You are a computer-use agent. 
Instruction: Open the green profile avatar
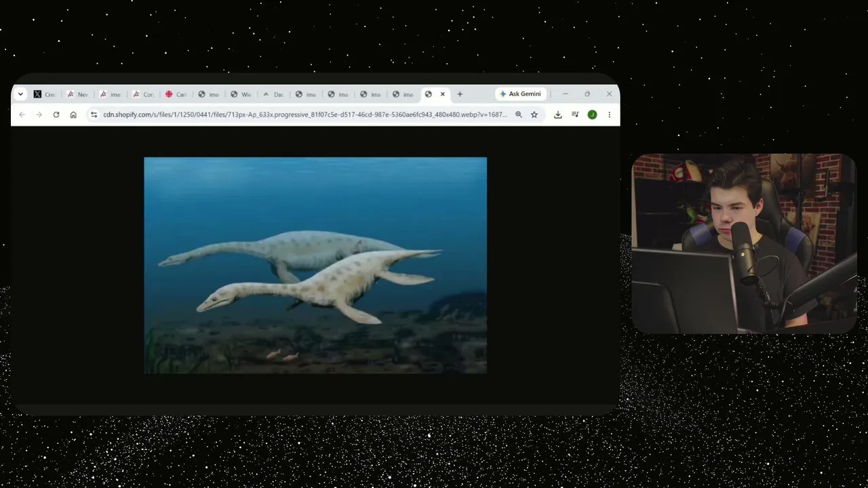click(592, 115)
